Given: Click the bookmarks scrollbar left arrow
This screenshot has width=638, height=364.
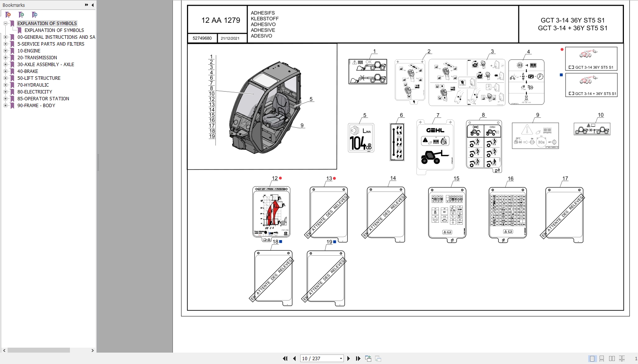Looking at the screenshot, I should click(x=4, y=350).
